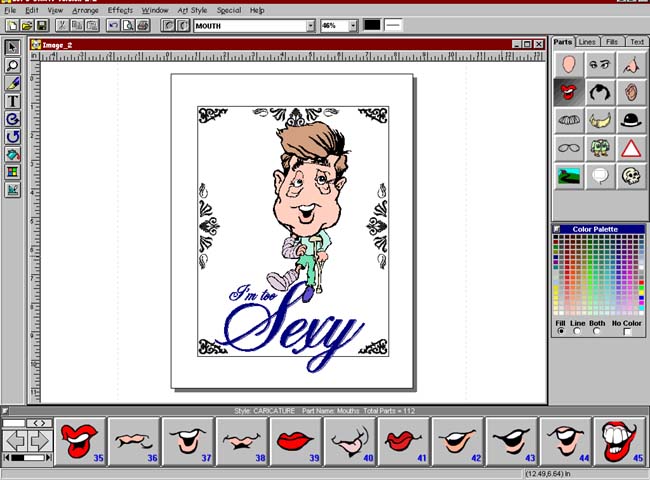Open the Art Style menu
Image resolution: width=650 pixels, height=480 pixels.
pyautogui.click(x=192, y=10)
